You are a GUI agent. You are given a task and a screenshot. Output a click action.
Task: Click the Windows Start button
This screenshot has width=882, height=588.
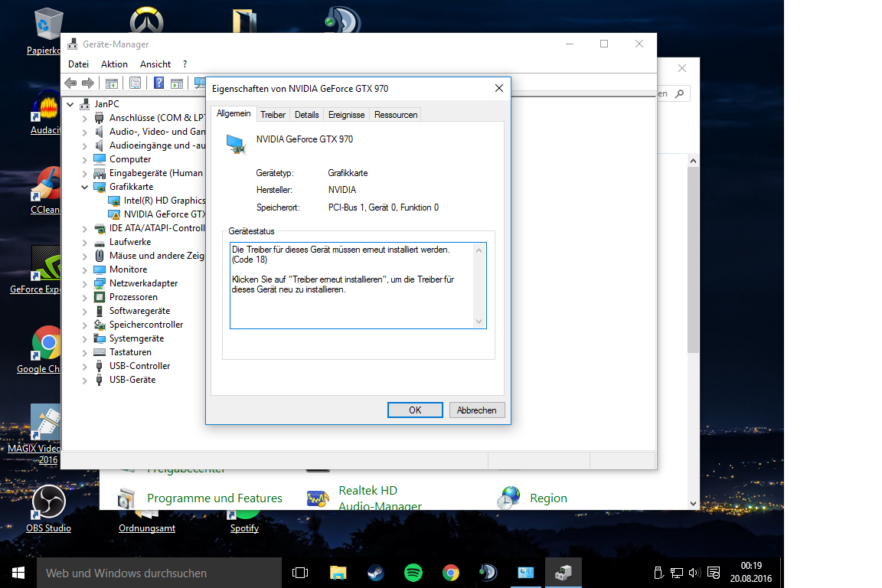coord(18,573)
